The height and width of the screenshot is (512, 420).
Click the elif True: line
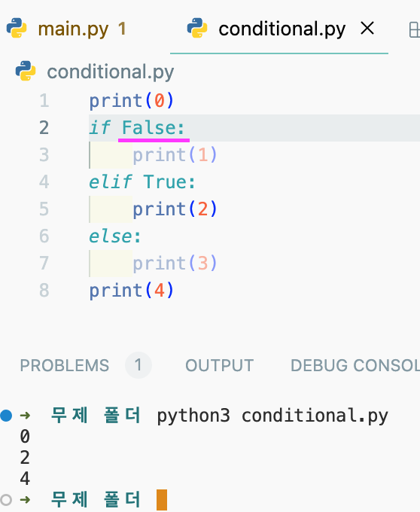click(x=142, y=182)
